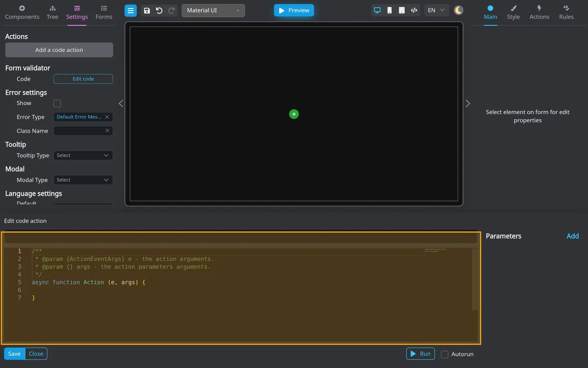Click Add next to Parameters
588x368 pixels.
click(572, 236)
